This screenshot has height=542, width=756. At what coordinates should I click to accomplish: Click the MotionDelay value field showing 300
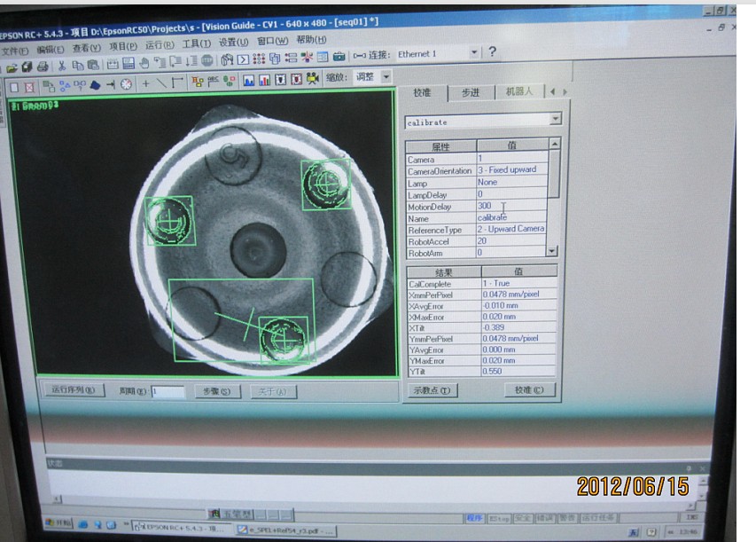click(x=509, y=206)
